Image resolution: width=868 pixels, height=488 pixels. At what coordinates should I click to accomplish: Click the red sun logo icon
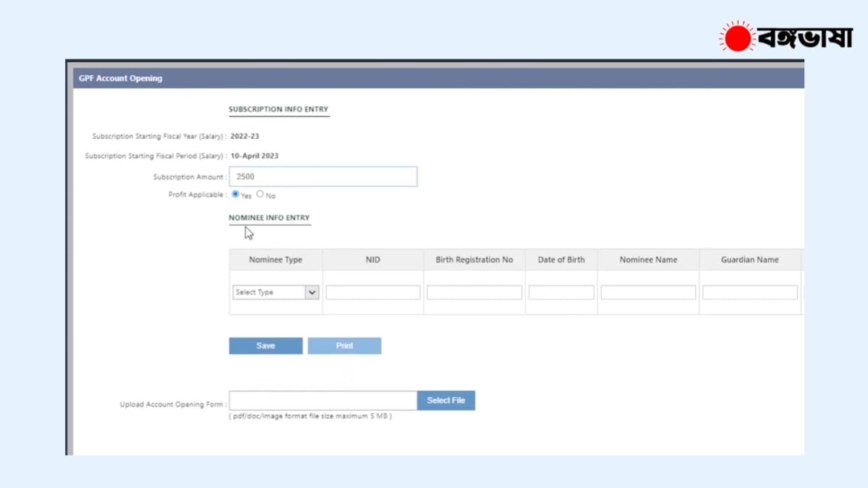tap(737, 37)
